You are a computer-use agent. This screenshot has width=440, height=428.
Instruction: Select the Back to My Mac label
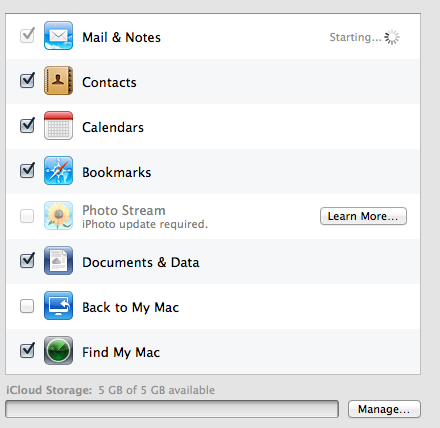click(130, 307)
